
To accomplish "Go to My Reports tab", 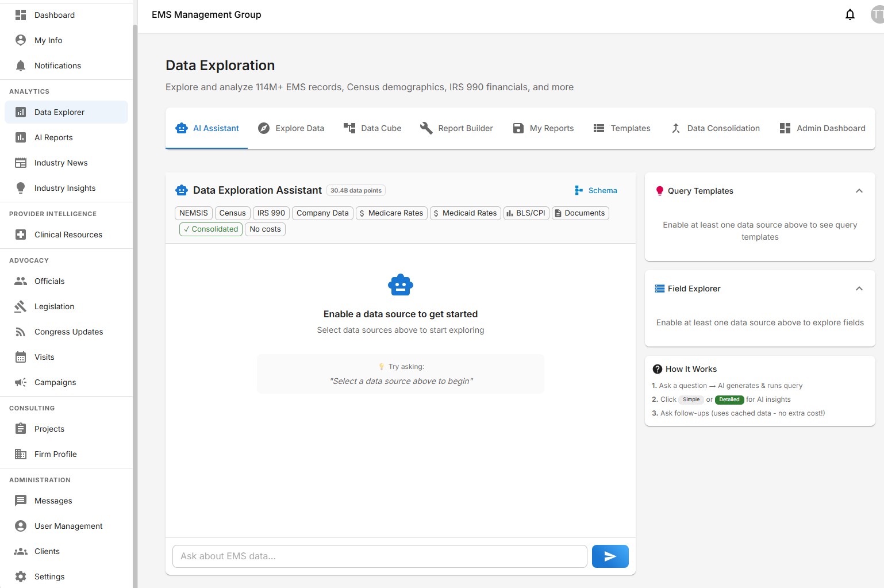I will (543, 128).
